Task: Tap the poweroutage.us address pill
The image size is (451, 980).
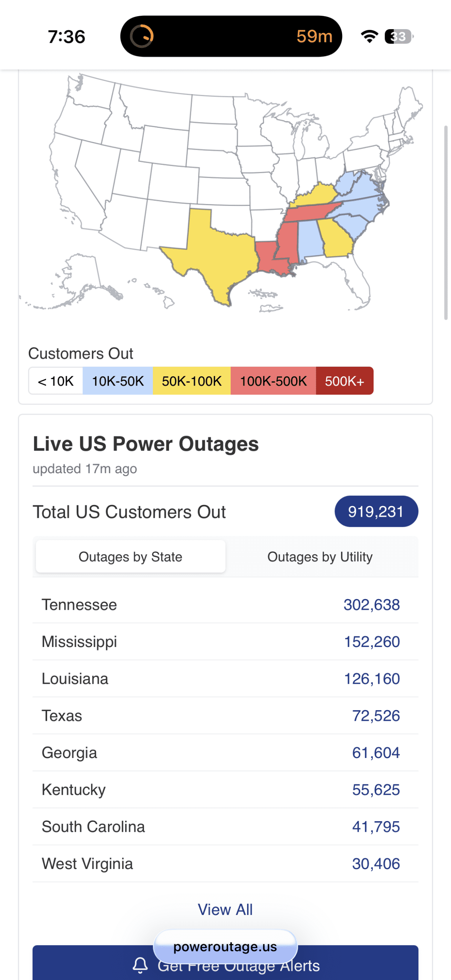Action: 225,946
